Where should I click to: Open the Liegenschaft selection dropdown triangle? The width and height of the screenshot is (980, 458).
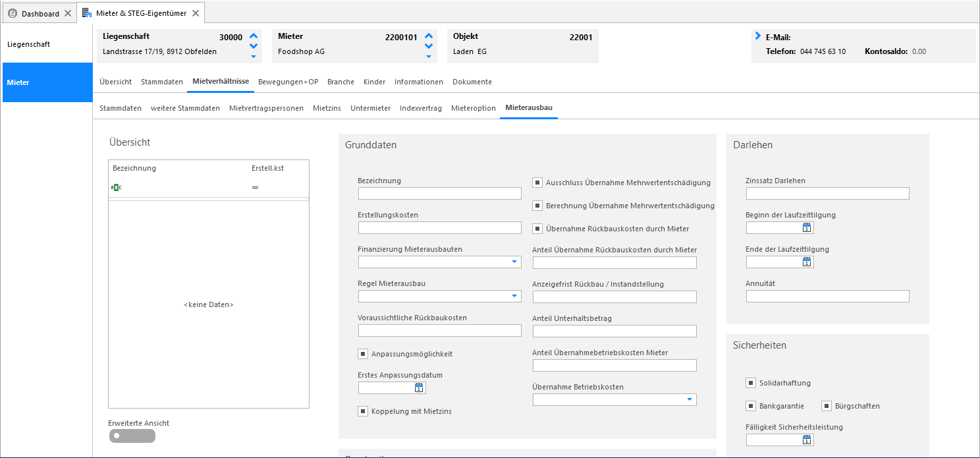tap(254, 56)
